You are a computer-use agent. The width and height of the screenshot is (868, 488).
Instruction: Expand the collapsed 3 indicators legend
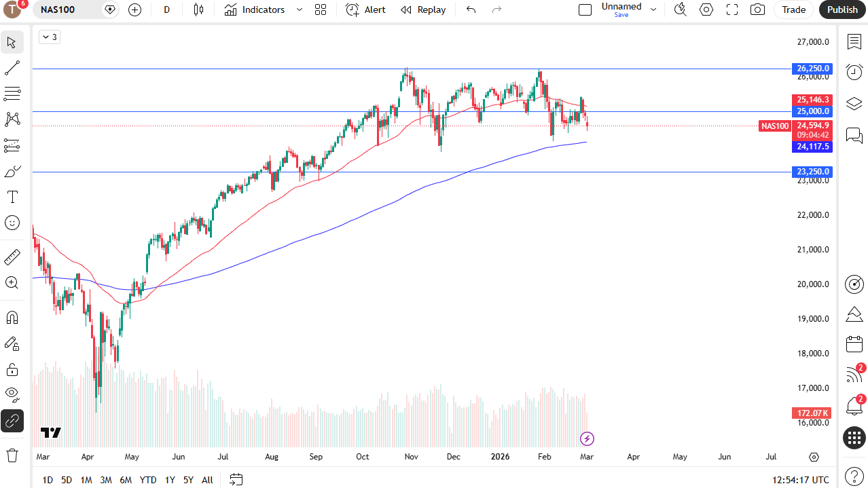[50, 37]
